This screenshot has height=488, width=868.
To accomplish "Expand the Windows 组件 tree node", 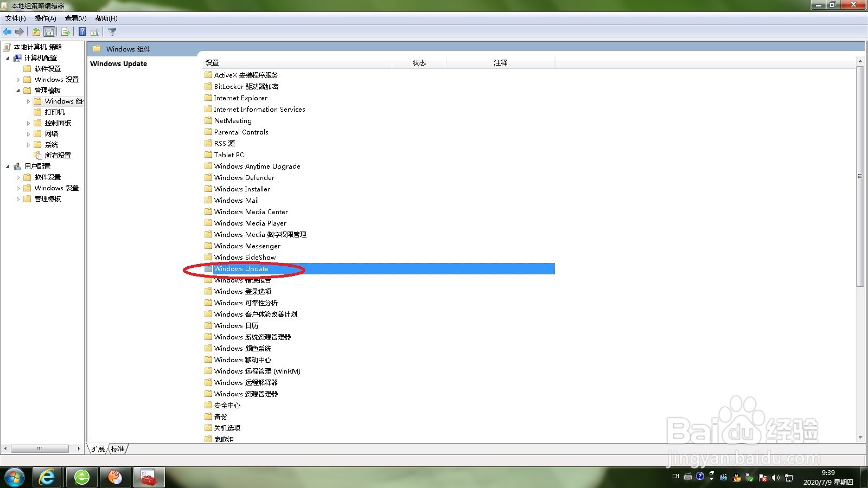I will pyautogui.click(x=28, y=101).
